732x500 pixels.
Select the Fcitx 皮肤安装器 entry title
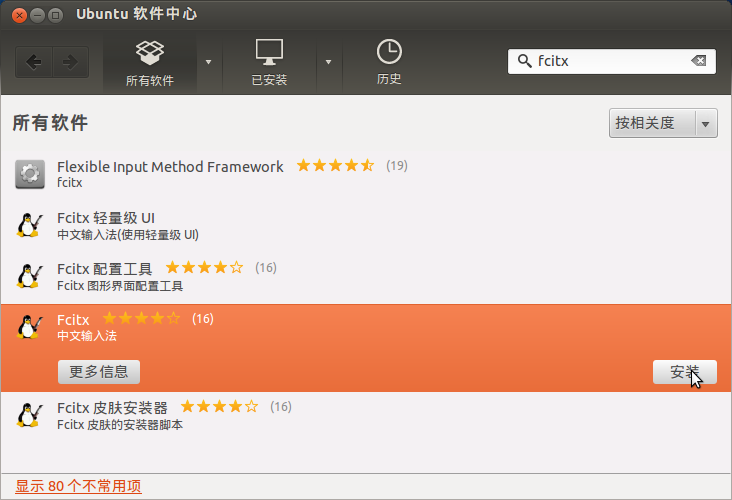[x=112, y=408]
